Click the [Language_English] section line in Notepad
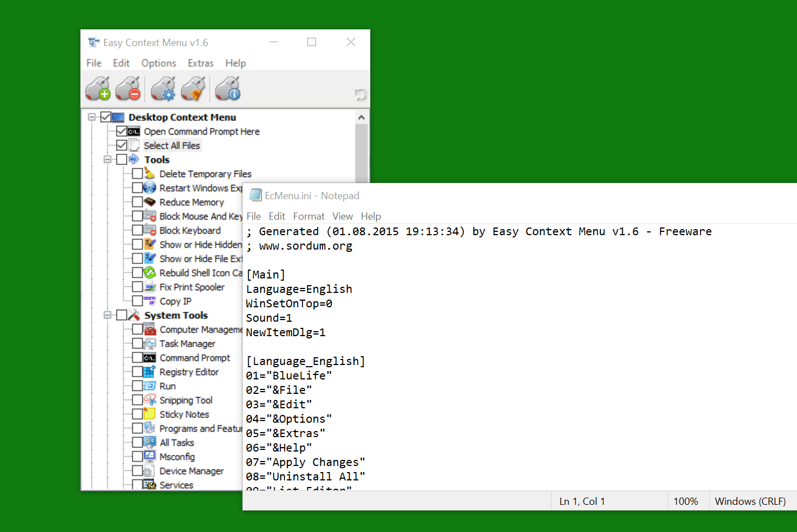The width and height of the screenshot is (797, 532). (x=306, y=361)
